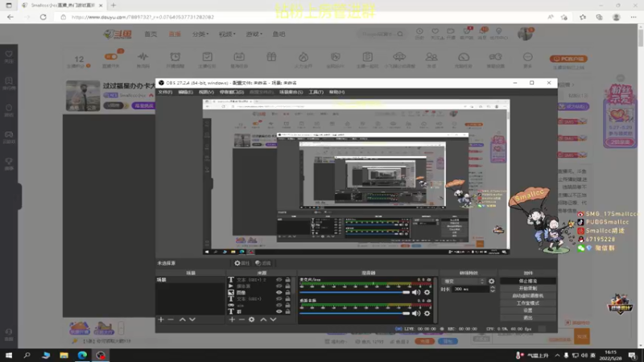Viewport: 644px width, 362px height.
Task: Move the source up in the sources list
Action: [x=263, y=319]
